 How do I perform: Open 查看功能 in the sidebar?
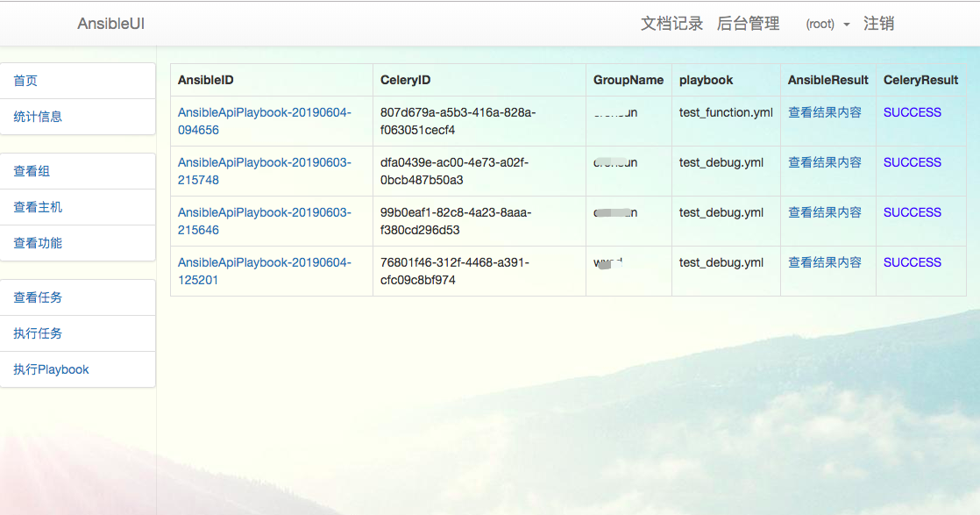(x=77, y=243)
